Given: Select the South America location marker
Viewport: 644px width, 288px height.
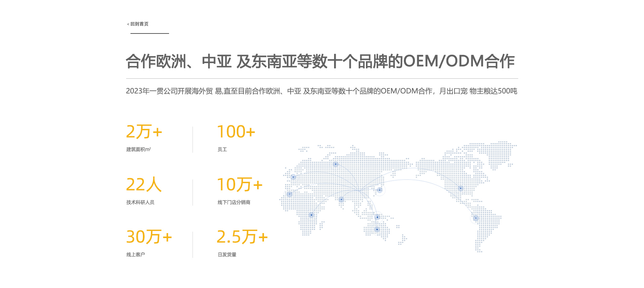Looking at the screenshot, I should coord(476,218).
